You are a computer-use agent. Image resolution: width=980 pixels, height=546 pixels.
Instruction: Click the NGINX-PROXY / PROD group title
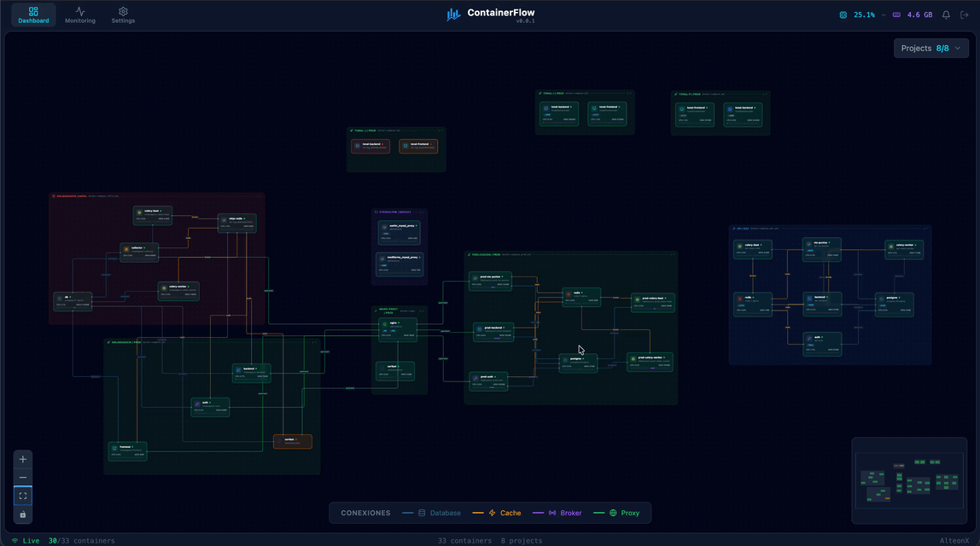(x=388, y=311)
